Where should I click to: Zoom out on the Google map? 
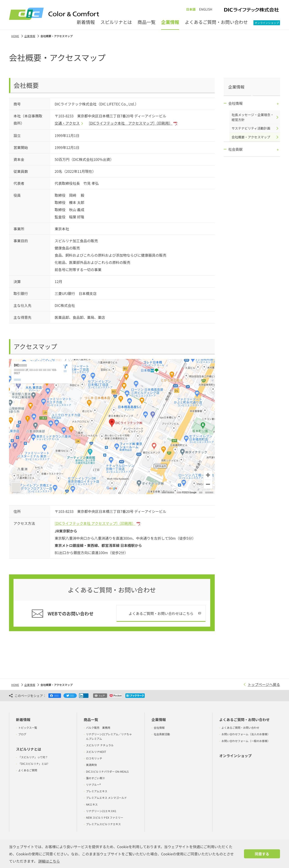208,484
